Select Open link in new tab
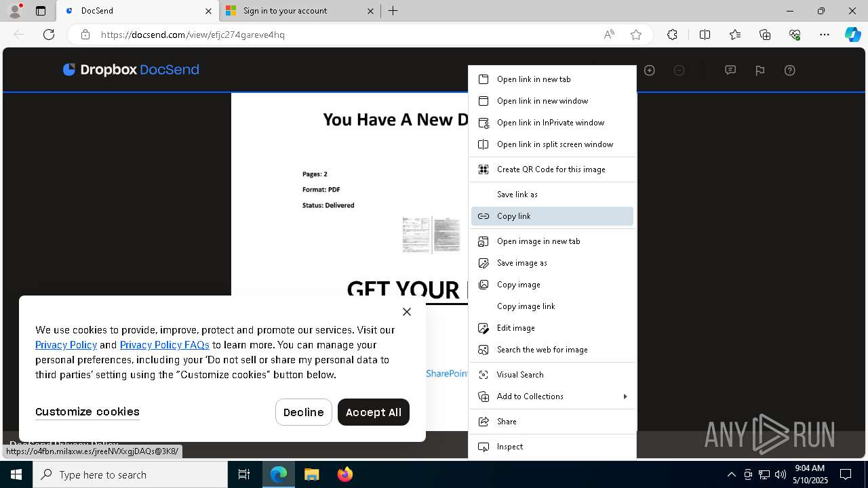Screen dimensions: 868x488 (x=552, y=79)
